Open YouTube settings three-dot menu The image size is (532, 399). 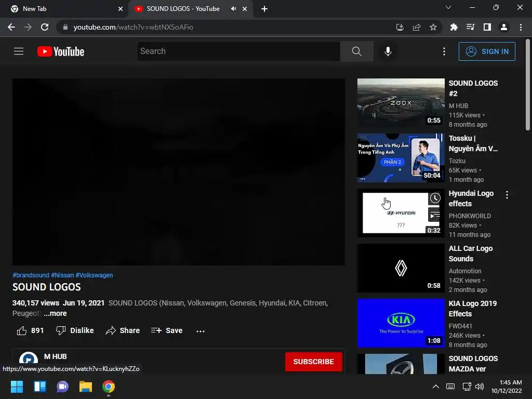(x=444, y=51)
